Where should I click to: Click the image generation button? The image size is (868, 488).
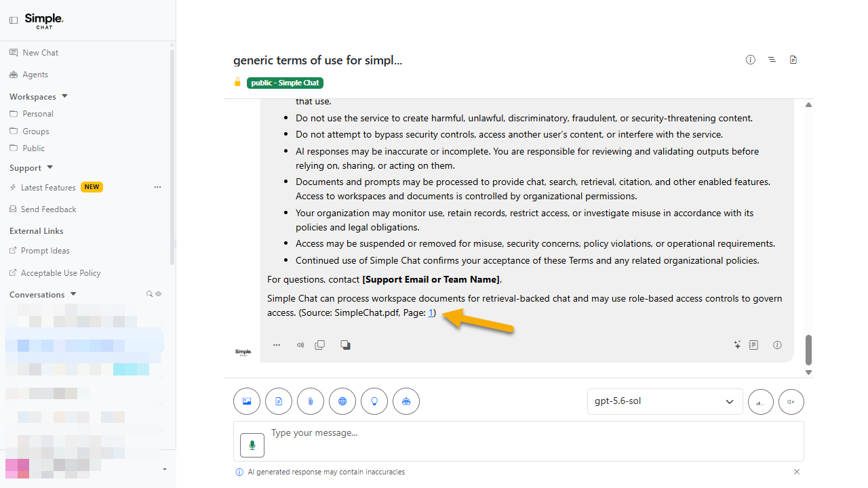pyautogui.click(x=247, y=401)
